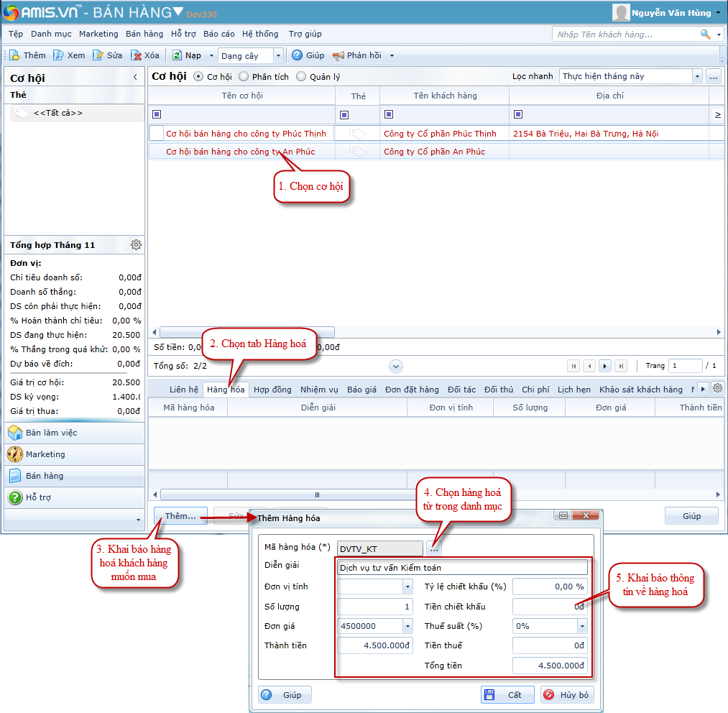Switch to the Hợp đồng tab
The width and height of the screenshot is (728, 713).
pyautogui.click(x=272, y=390)
